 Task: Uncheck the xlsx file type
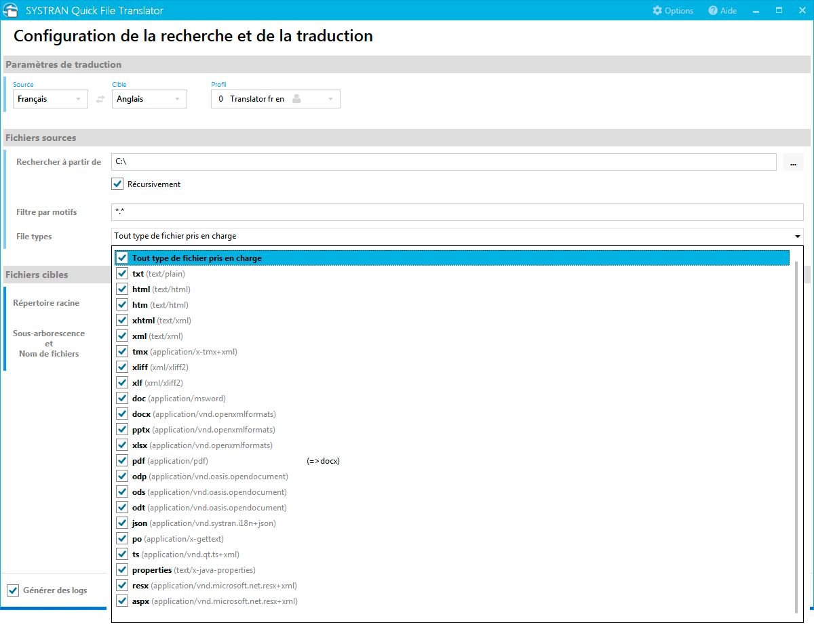click(x=122, y=445)
